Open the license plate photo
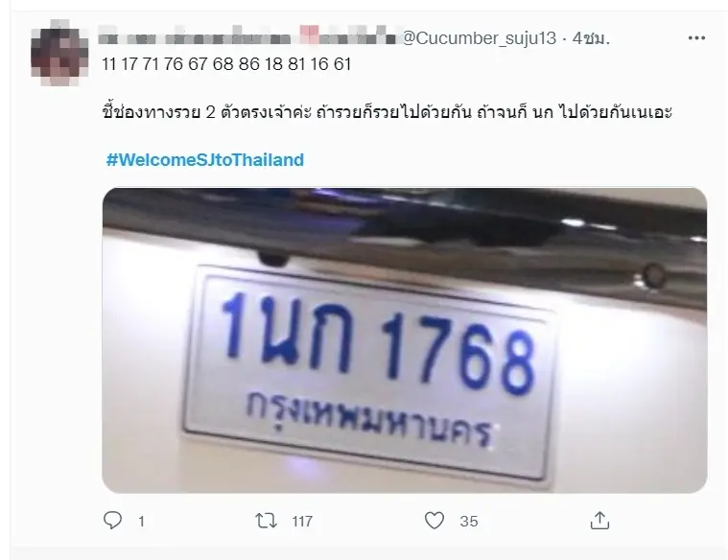This screenshot has width=728, height=560. [405, 340]
